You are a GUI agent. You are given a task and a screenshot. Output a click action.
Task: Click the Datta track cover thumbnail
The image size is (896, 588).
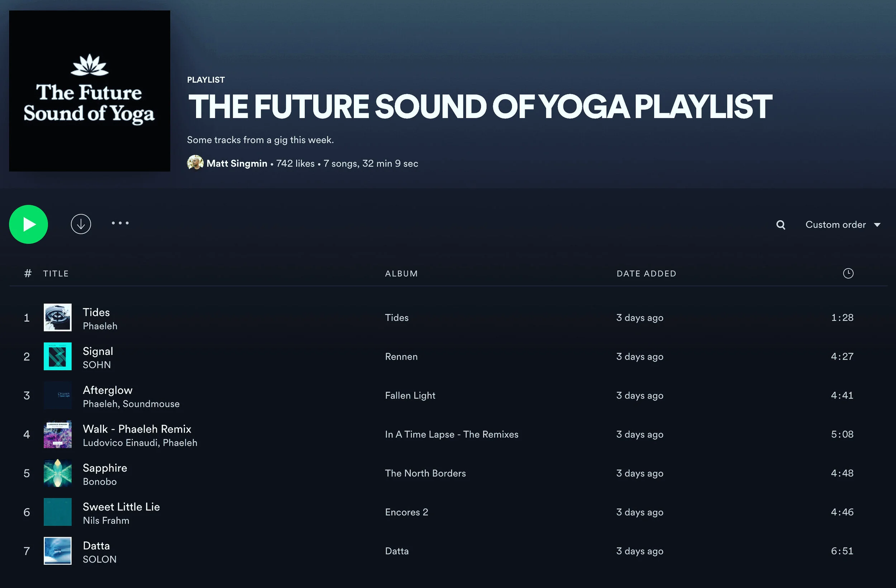click(58, 551)
